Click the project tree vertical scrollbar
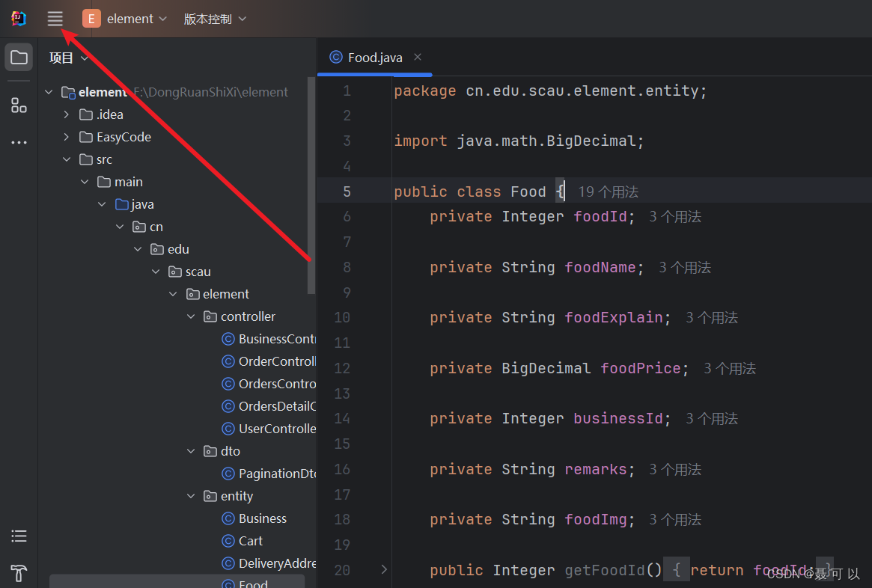872x588 pixels. pos(311,185)
